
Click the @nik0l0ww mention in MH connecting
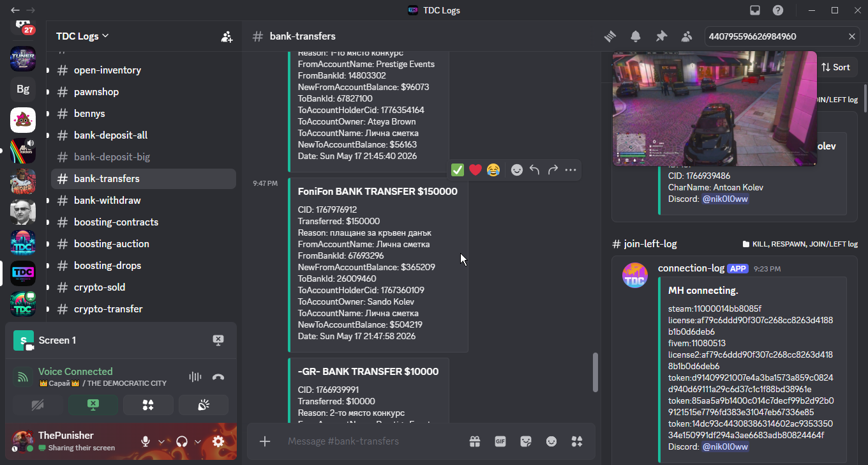725,446
